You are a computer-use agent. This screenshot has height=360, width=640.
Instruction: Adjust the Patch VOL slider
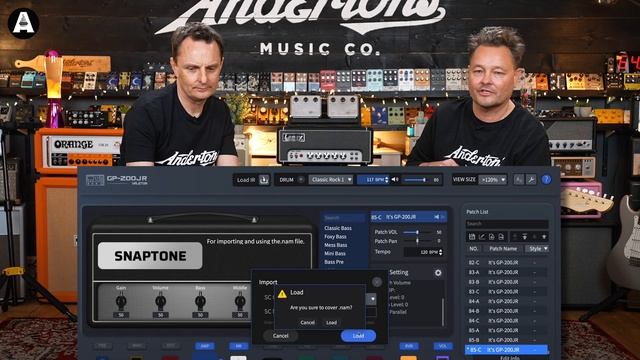418,232
